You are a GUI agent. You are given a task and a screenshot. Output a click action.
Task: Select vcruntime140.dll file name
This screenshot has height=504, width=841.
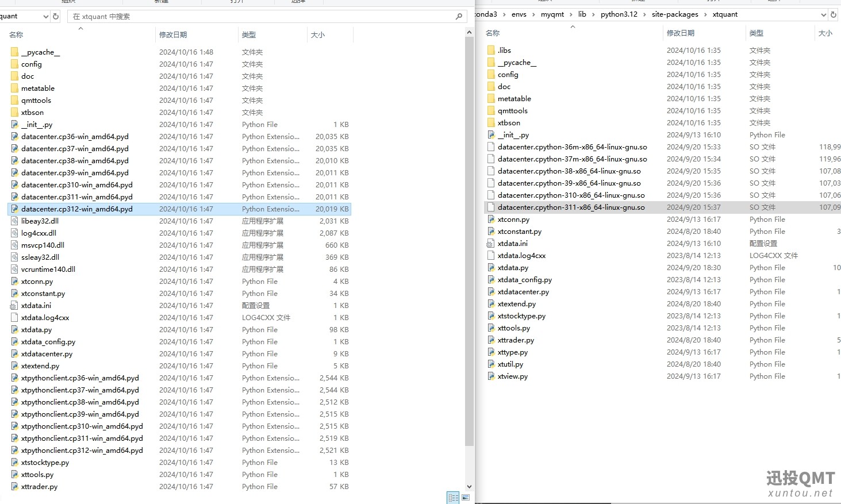pyautogui.click(x=48, y=269)
